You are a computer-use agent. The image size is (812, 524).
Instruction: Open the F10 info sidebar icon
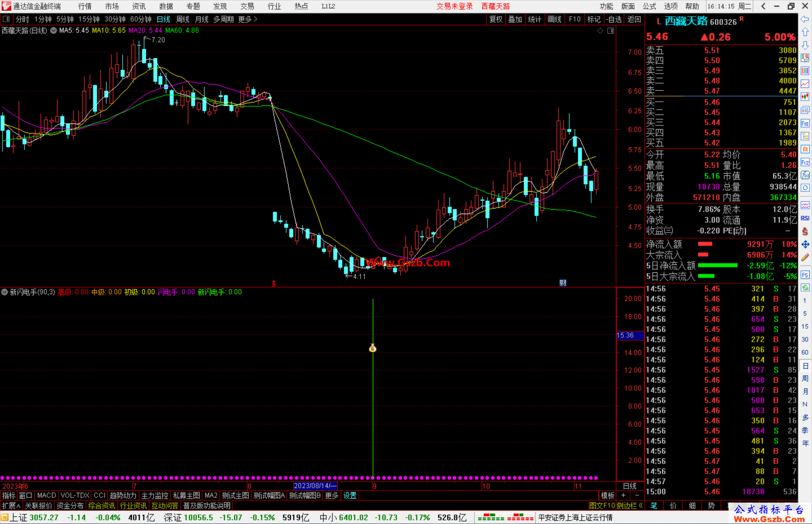[x=805, y=123]
